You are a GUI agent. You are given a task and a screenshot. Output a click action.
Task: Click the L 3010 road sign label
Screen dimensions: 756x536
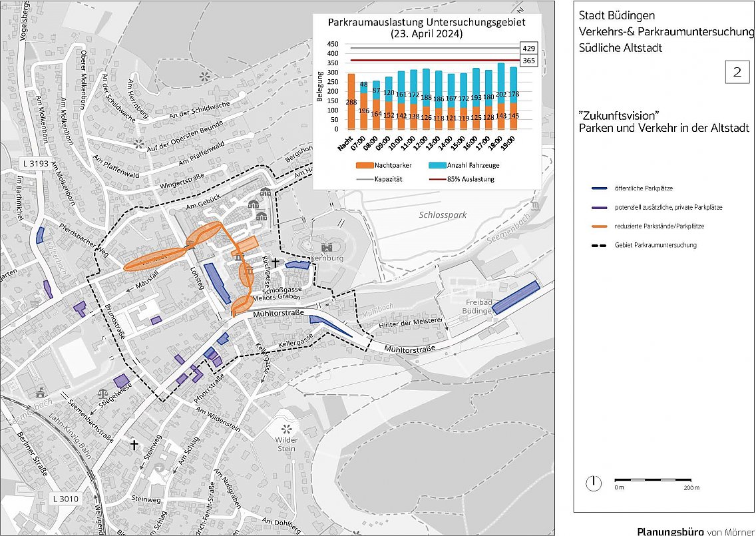click(x=66, y=499)
